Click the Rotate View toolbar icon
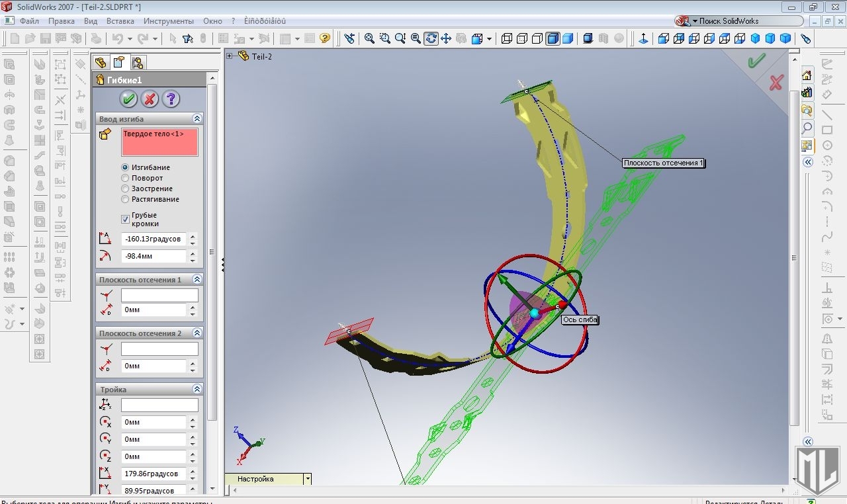The width and height of the screenshot is (847, 504). pos(431,38)
